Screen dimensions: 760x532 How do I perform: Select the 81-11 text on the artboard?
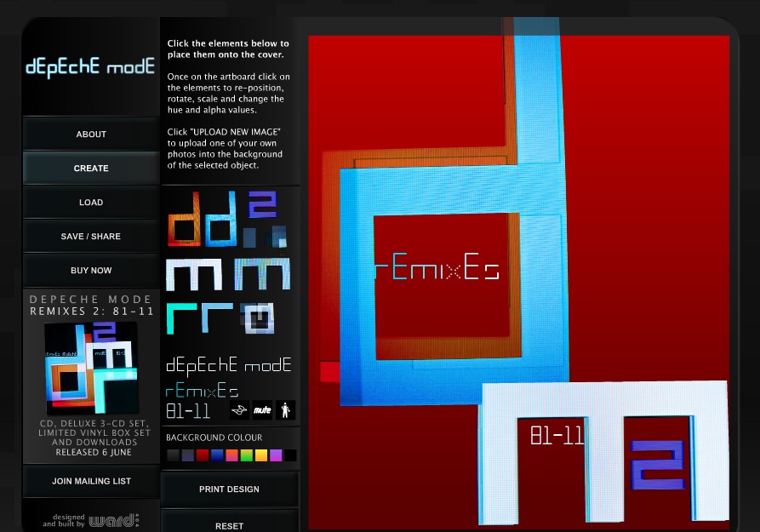(557, 436)
